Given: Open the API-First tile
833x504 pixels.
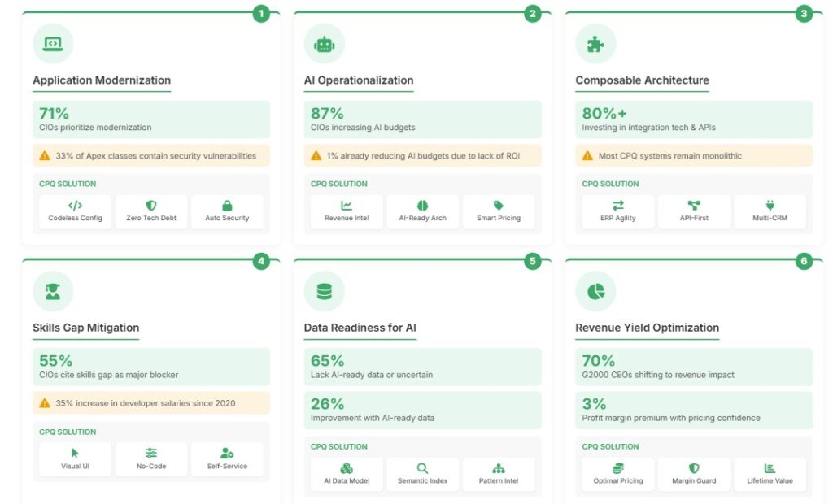Looking at the screenshot, I should click(694, 211).
